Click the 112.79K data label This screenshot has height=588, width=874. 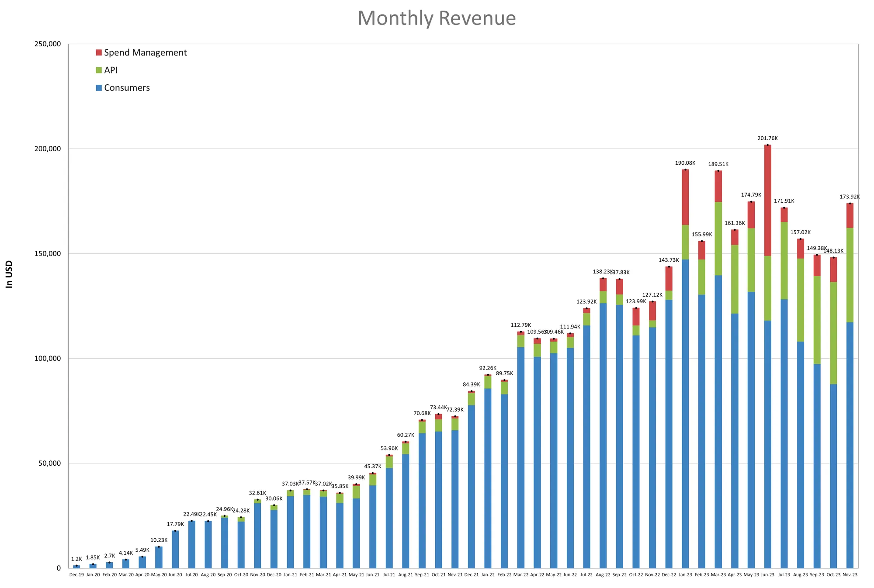tap(520, 325)
